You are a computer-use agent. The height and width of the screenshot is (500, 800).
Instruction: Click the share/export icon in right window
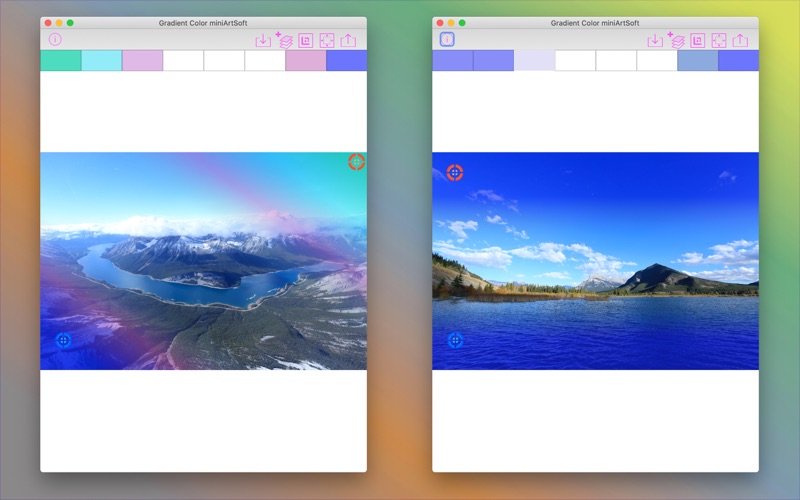tap(740, 40)
